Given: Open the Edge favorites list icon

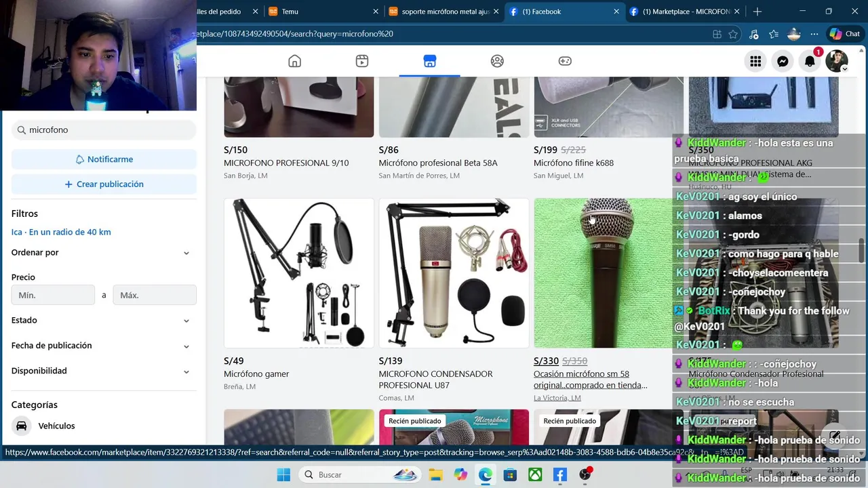Looking at the screenshot, I should pos(774,34).
